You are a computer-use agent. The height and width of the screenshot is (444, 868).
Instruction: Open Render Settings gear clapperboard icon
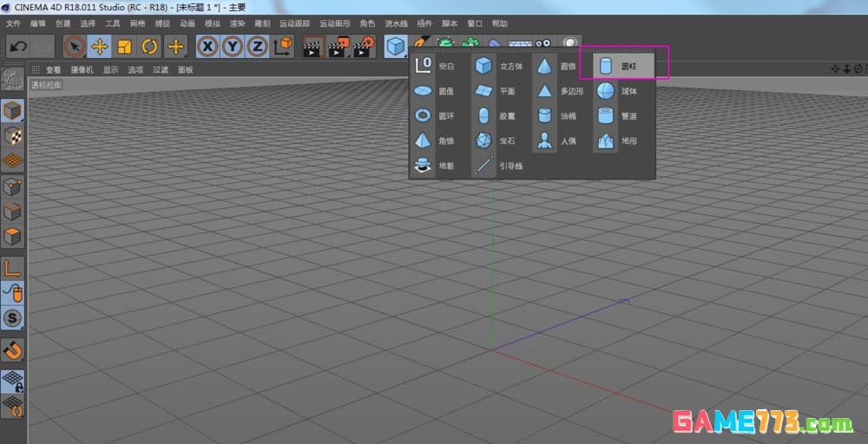365,47
